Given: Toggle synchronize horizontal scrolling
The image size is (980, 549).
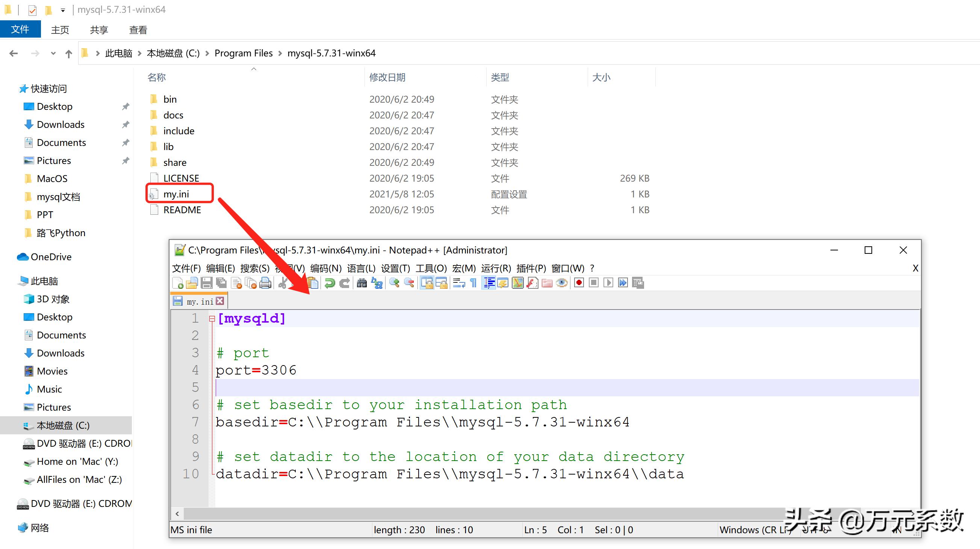Looking at the screenshot, I should (x=442, y=282).
